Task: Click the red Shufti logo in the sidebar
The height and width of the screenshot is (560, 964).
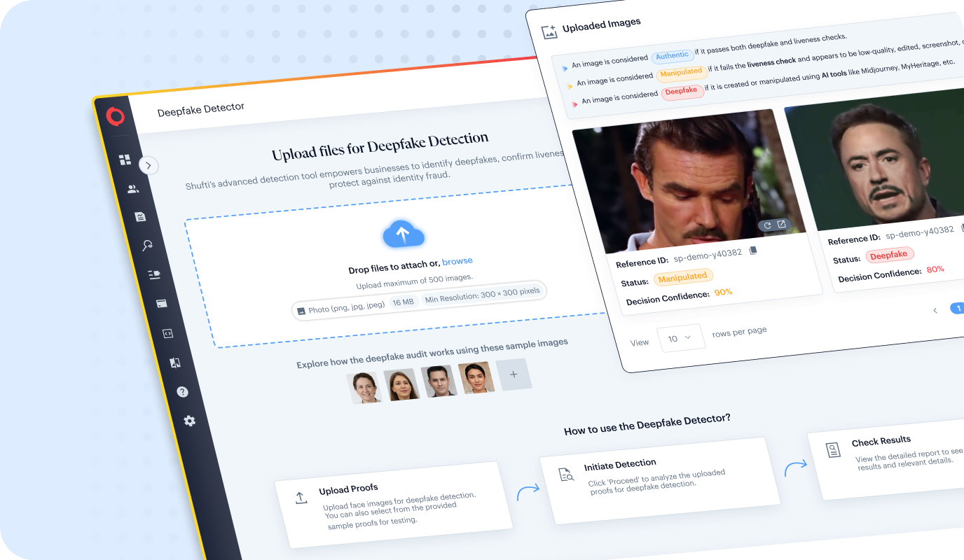Action: [x=115, y=117]
